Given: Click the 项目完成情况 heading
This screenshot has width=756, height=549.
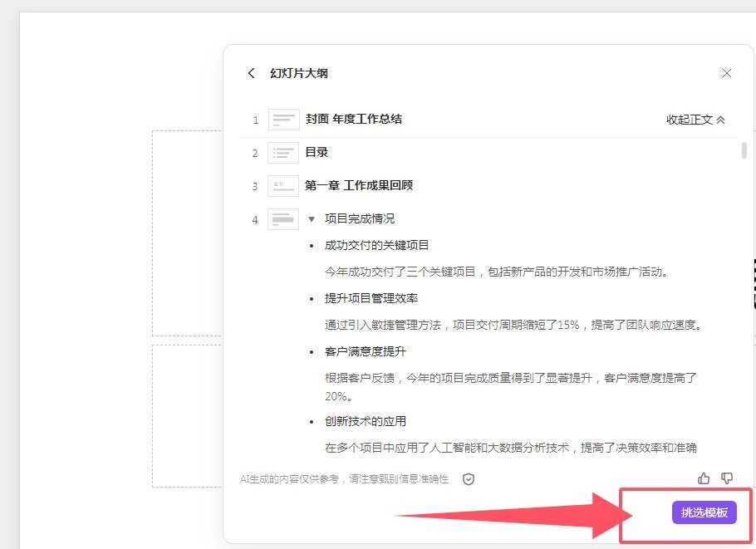Looking at the screenshot, I should pyautogui.click(x=360, y=218).
